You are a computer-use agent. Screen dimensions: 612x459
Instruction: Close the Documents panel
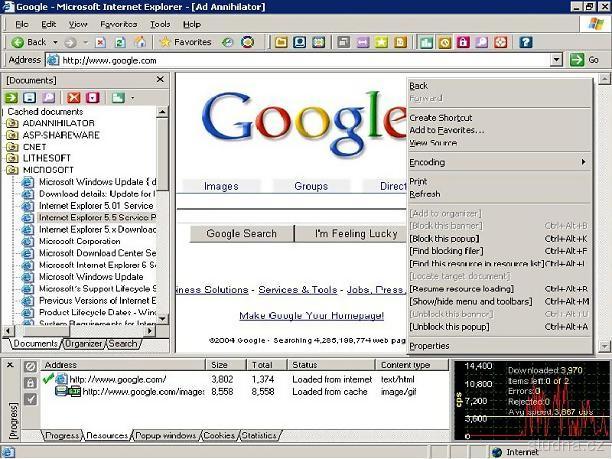pos(160,80)
